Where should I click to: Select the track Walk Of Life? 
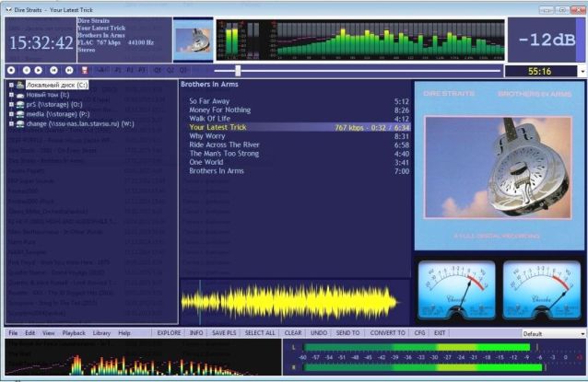[299, 119]
